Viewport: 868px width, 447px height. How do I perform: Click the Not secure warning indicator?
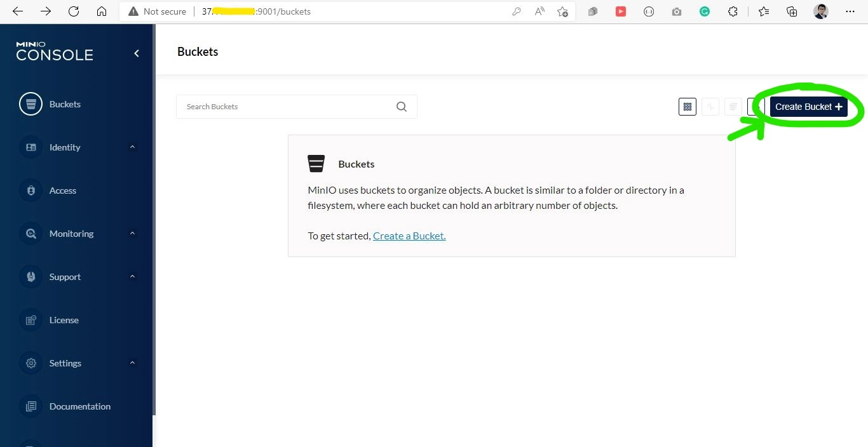click(x=157, y=11)
